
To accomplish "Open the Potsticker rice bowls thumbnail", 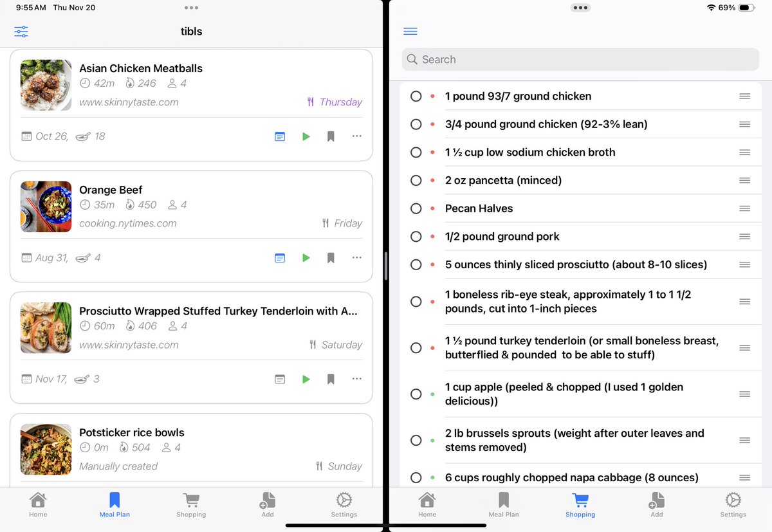I will 46,449.
